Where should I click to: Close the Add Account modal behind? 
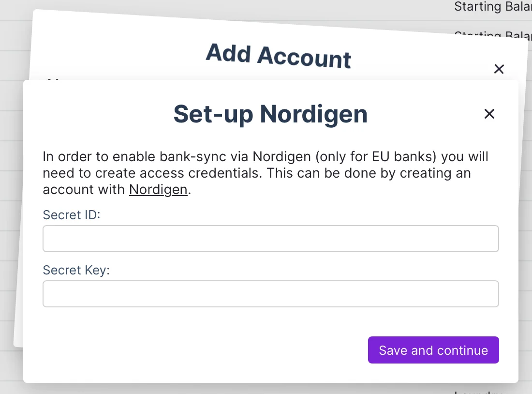(499, 69)
